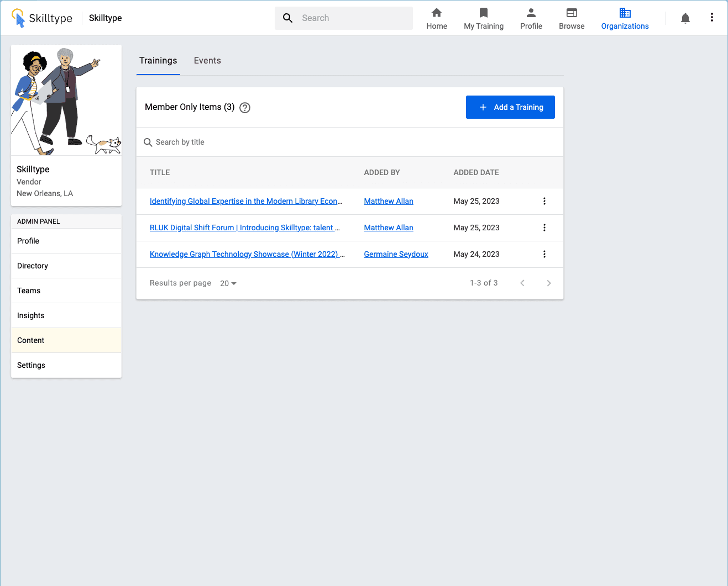Go to next page of results
Screen dimensions: 728x586
pos(549,283)
